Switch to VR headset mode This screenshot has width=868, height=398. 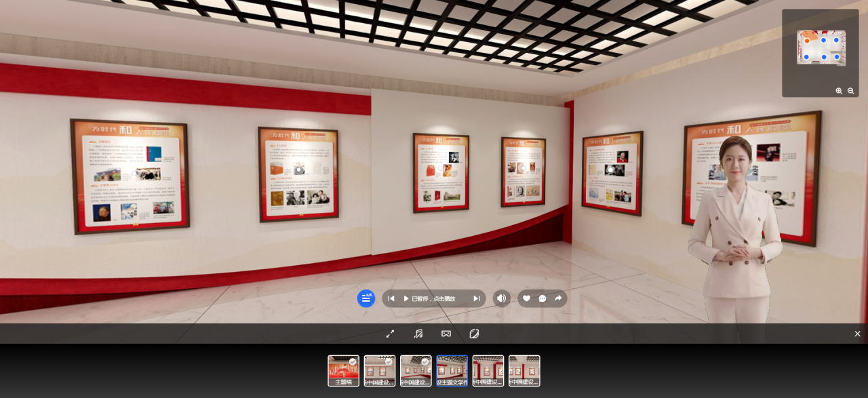(446, 334)
